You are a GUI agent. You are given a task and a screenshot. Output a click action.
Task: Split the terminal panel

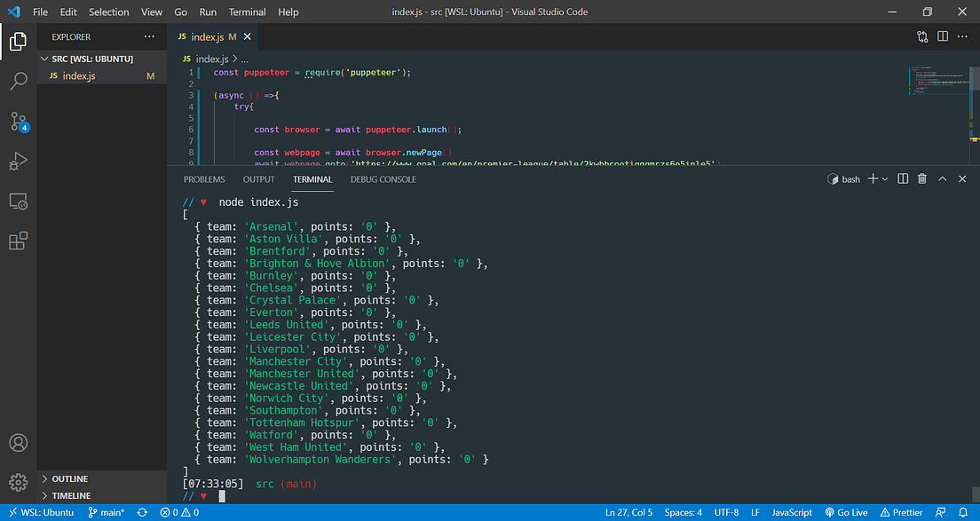903,179
